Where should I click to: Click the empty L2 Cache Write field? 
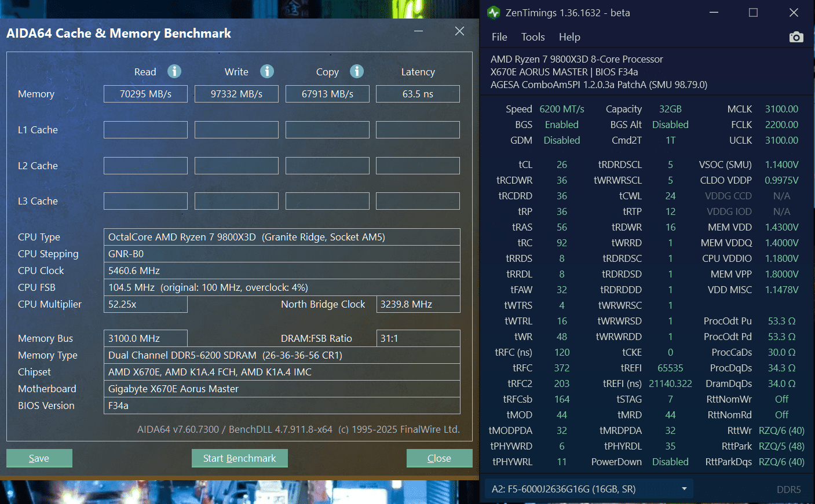point(236,166)
